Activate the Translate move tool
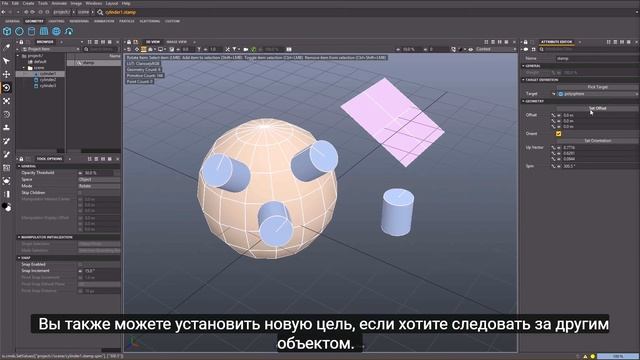The width and height of the screenshot is (640, 360). tap(7, 74)
